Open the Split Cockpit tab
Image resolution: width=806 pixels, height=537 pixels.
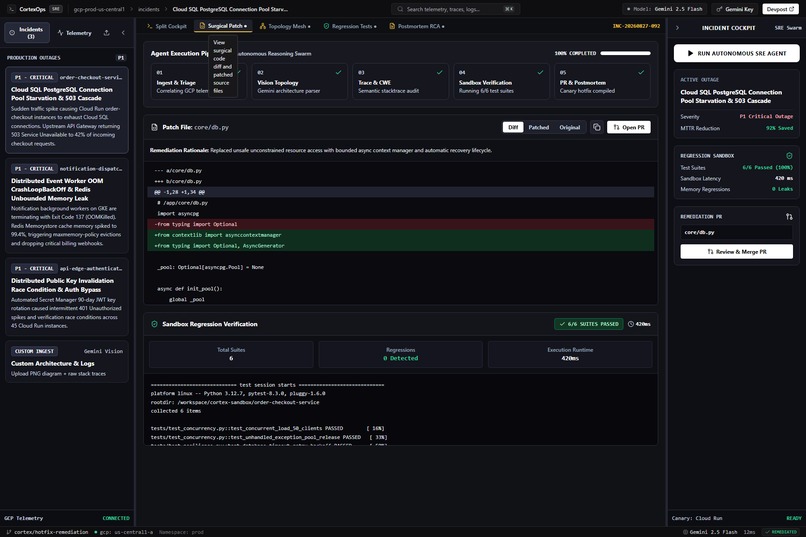coord(167,26)
